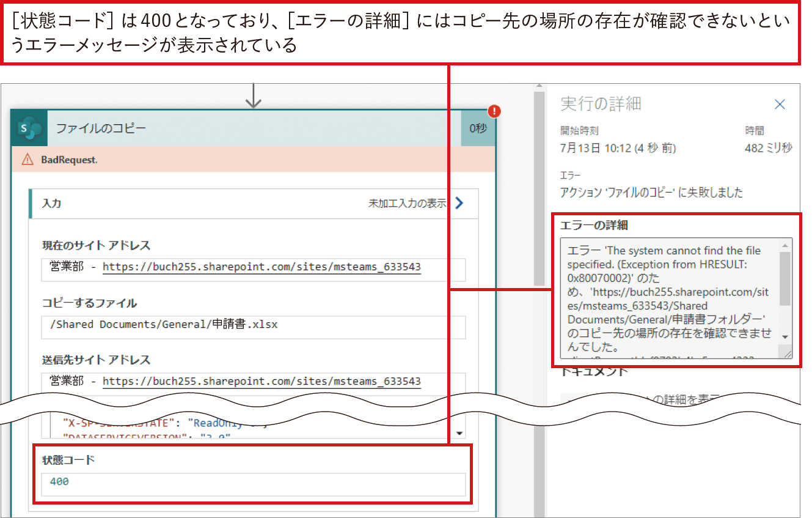Click the エラーの詳細 text box
This screenshot has height=518, width=812.
coord(676,298)
